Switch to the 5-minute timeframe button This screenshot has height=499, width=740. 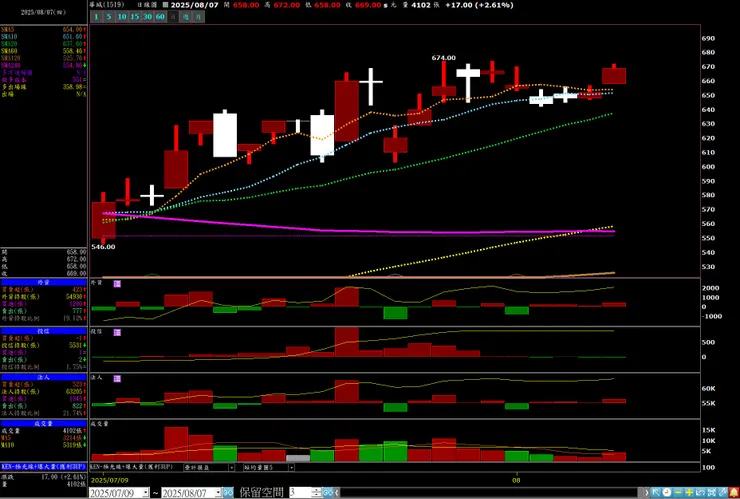point(109,17)
